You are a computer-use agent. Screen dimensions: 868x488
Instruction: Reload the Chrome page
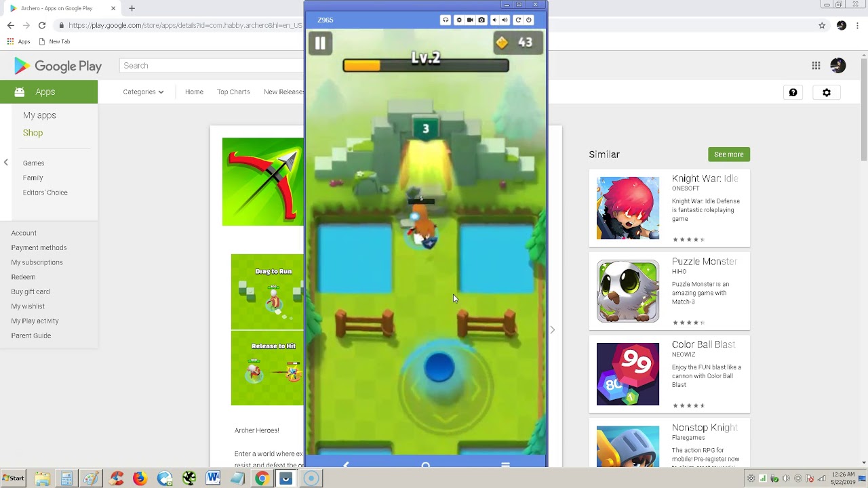point(42,25)
